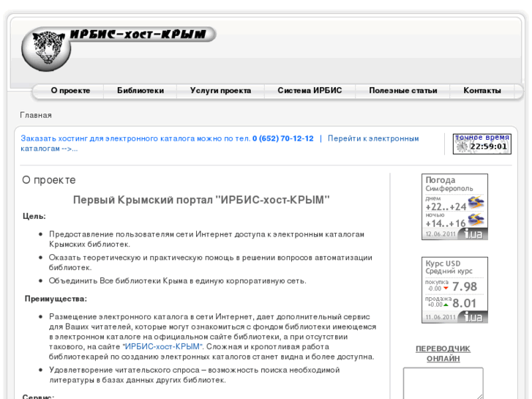This screenshot has width=532, height=399.
Task: Open the Система ИРБИС menu item
Action: (x=310, y=90)
